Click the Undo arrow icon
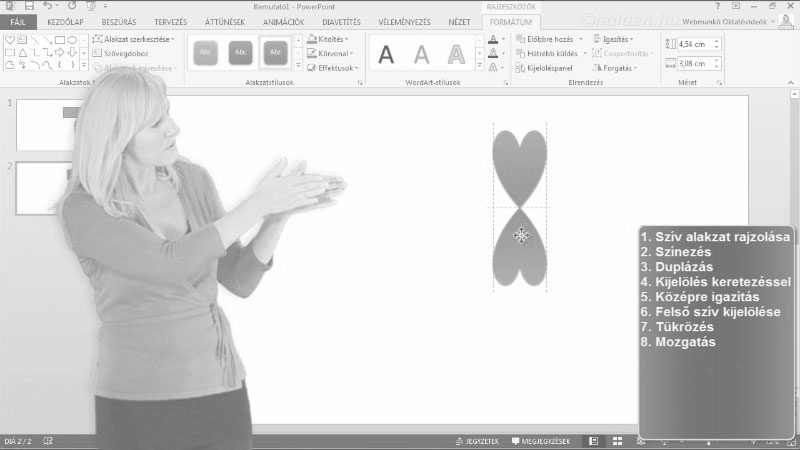The height and width of the screenshot is (450, 800). coord(47,6)
